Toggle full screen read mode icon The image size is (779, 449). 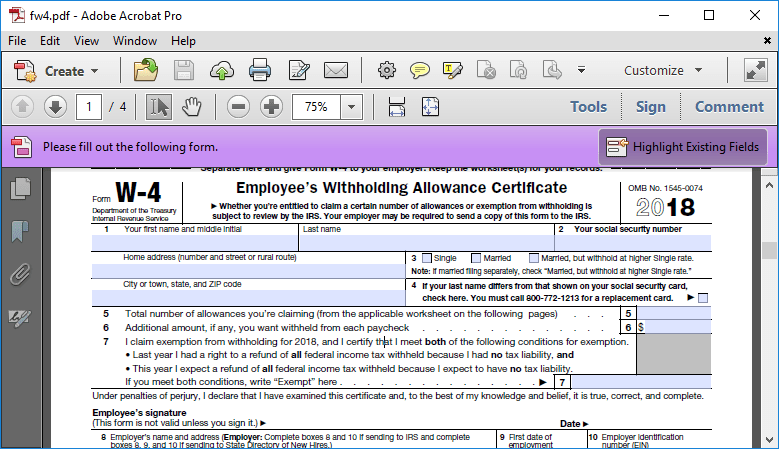pos(755,70)
